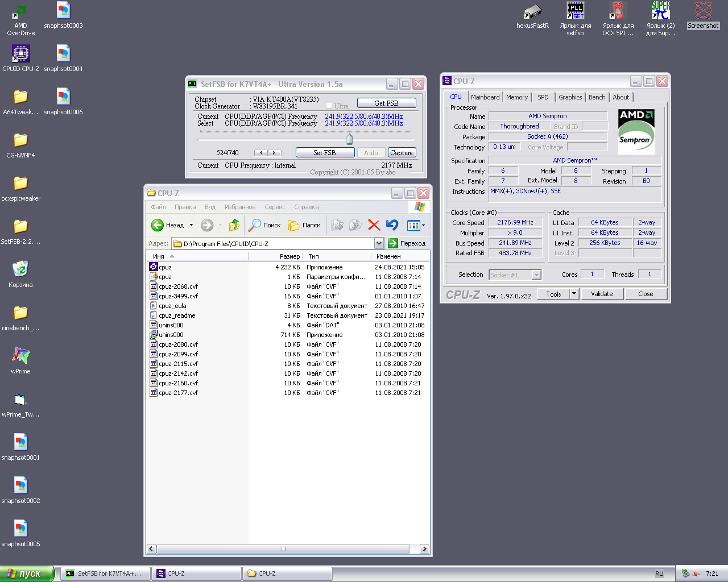728x582 pixels.
Task: Click the Go (Переход) button in Explorer
Action: click(407, 243)
